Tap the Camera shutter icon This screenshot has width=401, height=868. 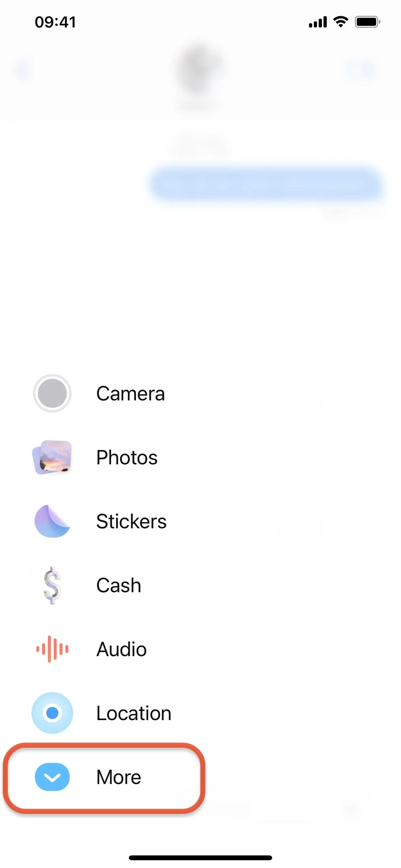52,393
